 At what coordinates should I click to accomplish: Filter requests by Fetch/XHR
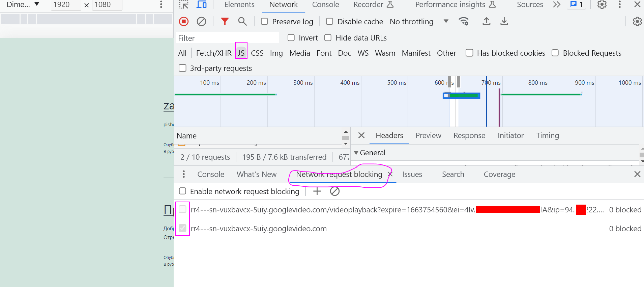click(213, 53)
